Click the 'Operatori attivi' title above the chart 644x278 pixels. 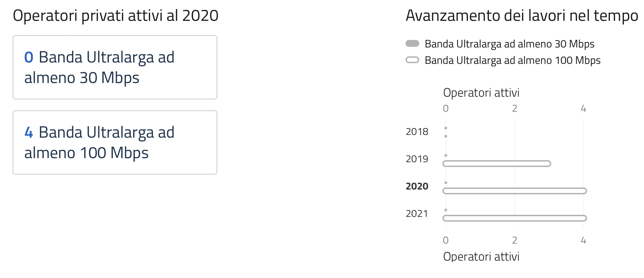coord(481,93)
